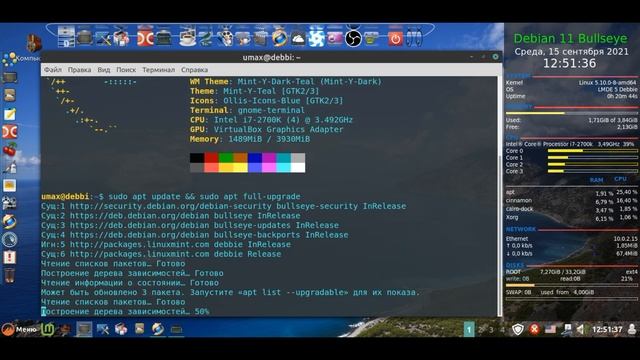Click the pair of eyes dock icon
640x360 pixels.
click(x=414, y=37)
